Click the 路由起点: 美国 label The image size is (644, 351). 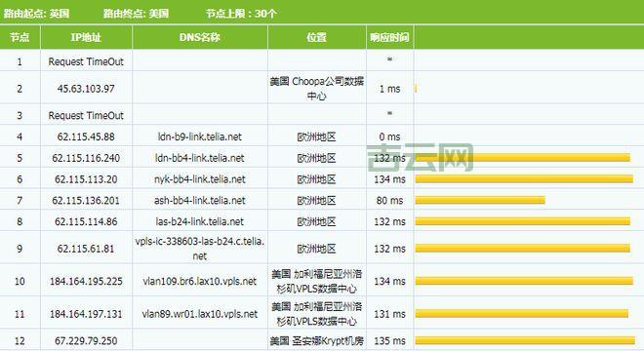36,14
